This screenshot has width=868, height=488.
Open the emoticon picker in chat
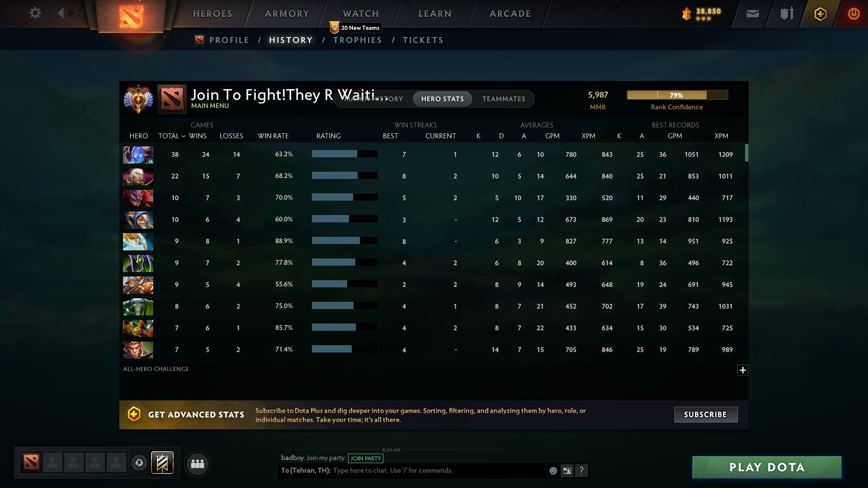click(552, 470)
